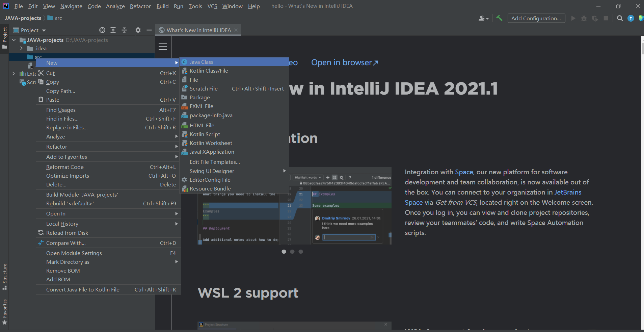Open the Favorites tool window tab
This screenshot has width=644, height=332.
[5, 312]
